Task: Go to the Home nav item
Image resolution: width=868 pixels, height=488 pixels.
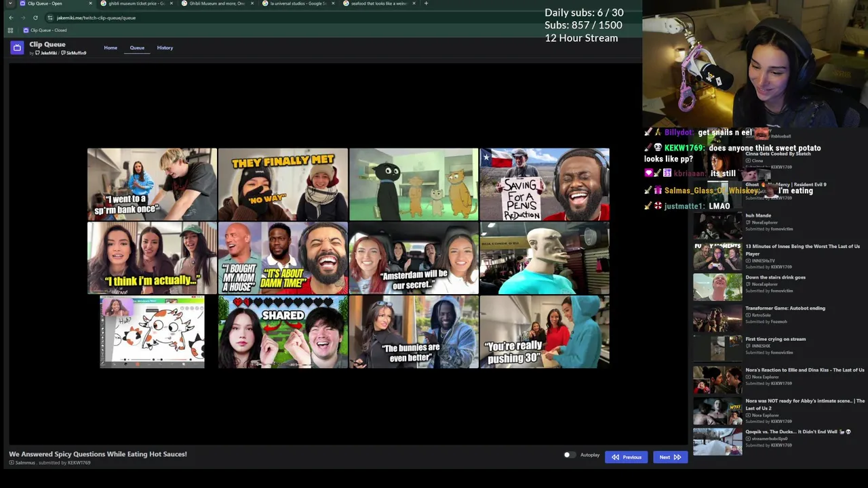Action: click(111, 47)
